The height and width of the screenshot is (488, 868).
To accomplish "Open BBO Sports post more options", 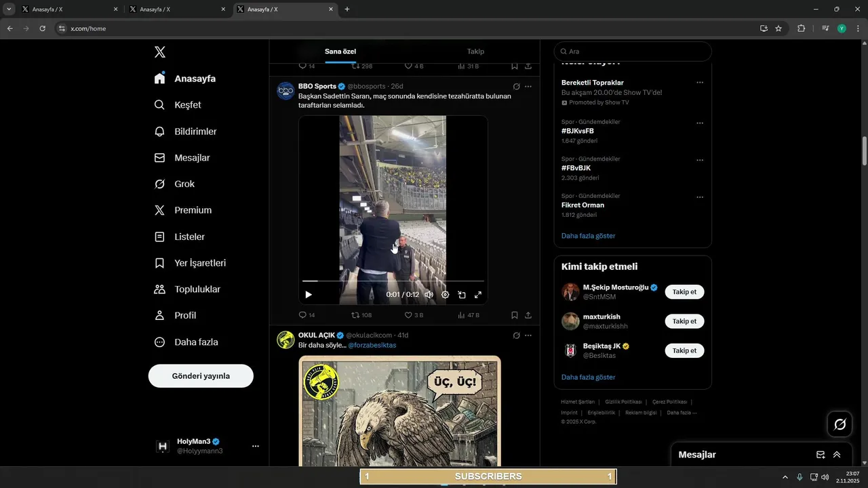I will point(528,87).
